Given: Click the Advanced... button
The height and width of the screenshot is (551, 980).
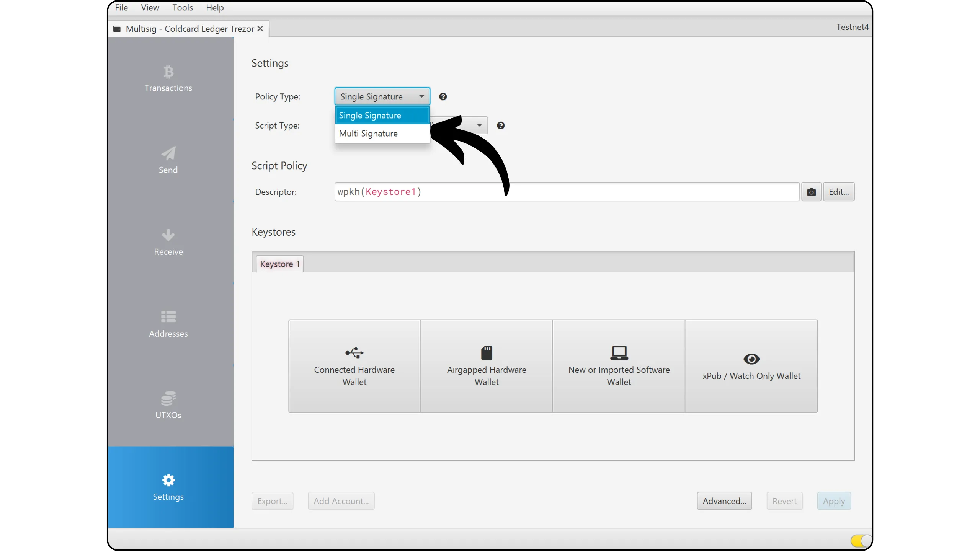Looking at the screenshot, I should pyautogui.click(x=724, y=501).
